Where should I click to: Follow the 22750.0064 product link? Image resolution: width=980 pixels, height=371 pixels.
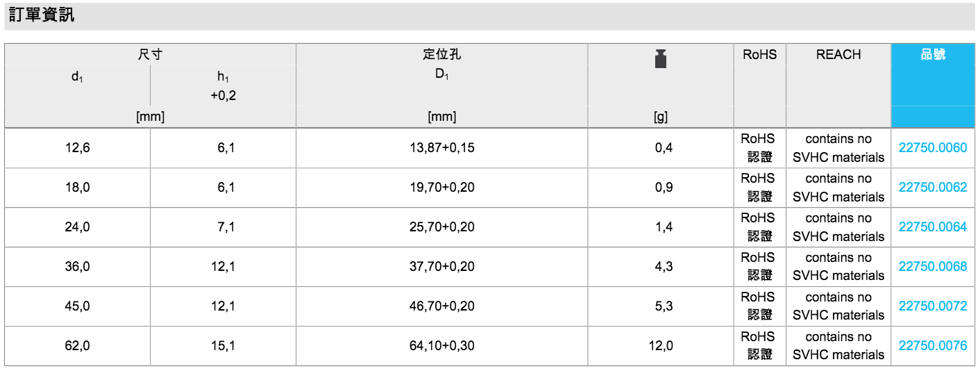tap(932, 227)
